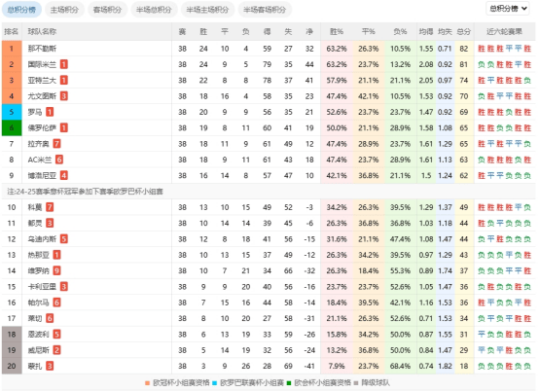Click red badge 6 beside AC米兰

pyautogui.click(x=59, y=160)
